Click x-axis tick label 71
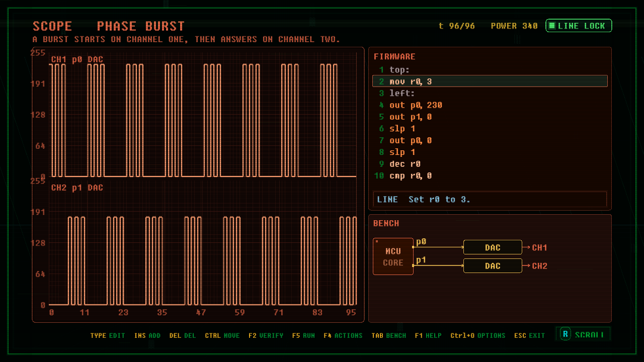644x362 pixels. (279, 313)
